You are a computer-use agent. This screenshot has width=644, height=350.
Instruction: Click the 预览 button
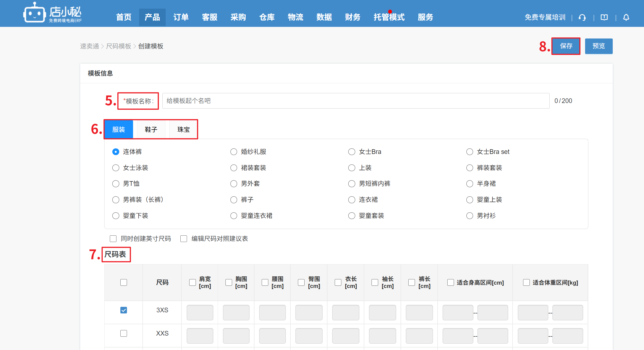(599, 46)
